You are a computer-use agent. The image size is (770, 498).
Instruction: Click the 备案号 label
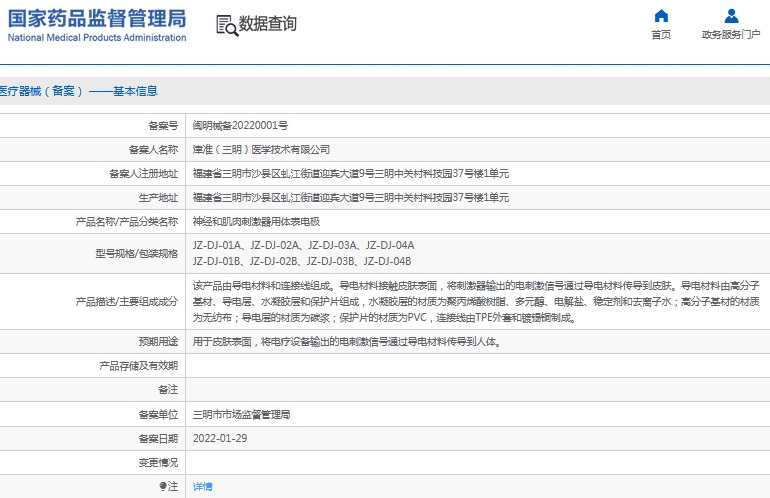pos(163,126)
